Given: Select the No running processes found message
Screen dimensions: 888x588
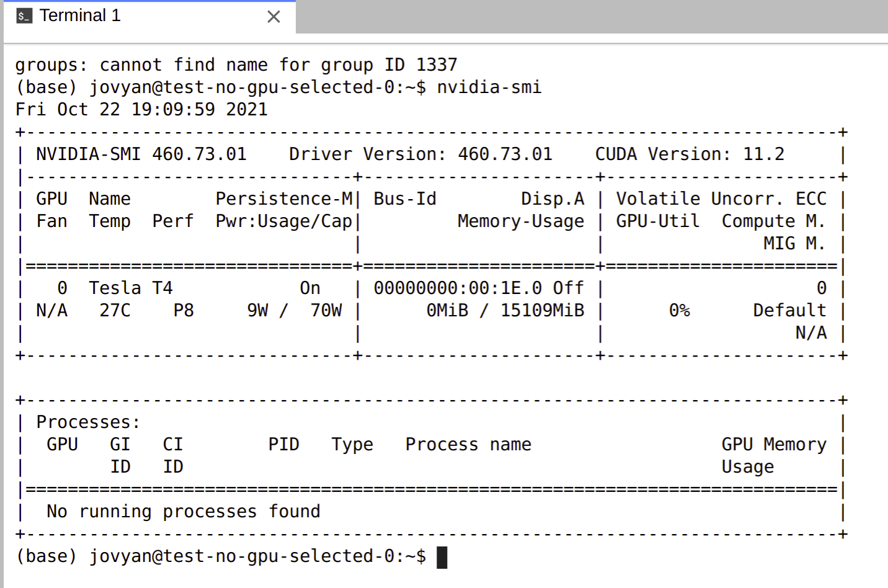Looking at the screenshot, I should click(183, 511).
